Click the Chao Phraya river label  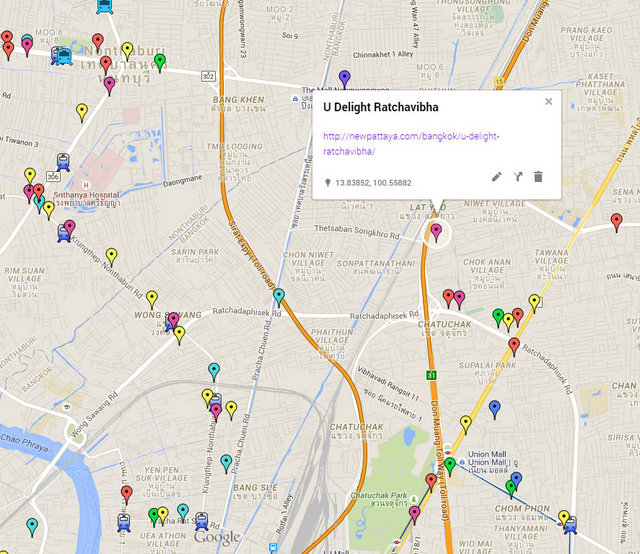coord(24,443)
